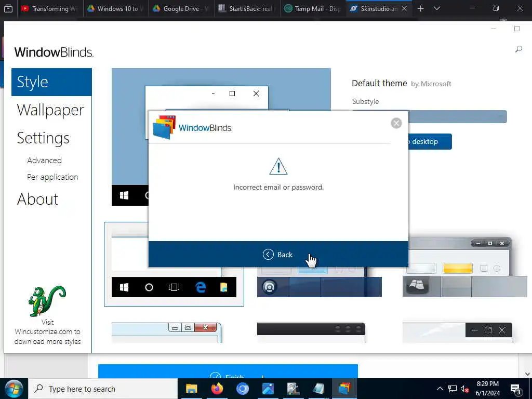Switch to the Temp Mail tab
532x399 pixels.
[x=313, y=8]
